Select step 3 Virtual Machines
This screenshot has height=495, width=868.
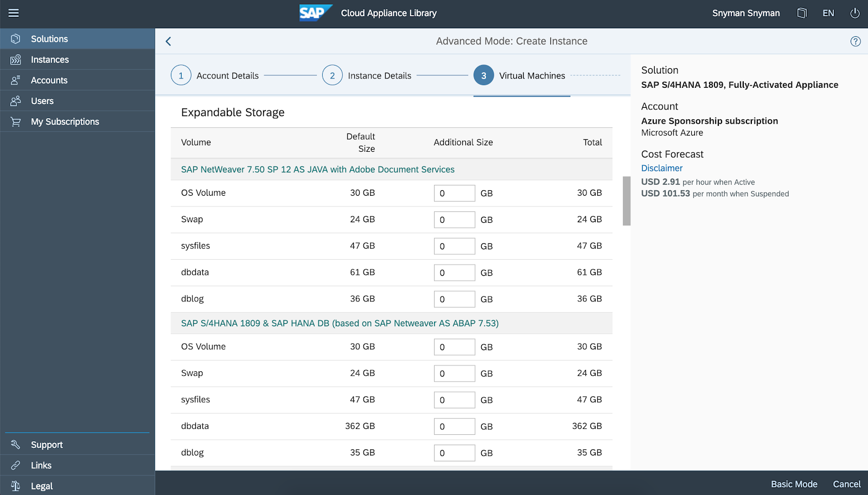coord(519,75)
